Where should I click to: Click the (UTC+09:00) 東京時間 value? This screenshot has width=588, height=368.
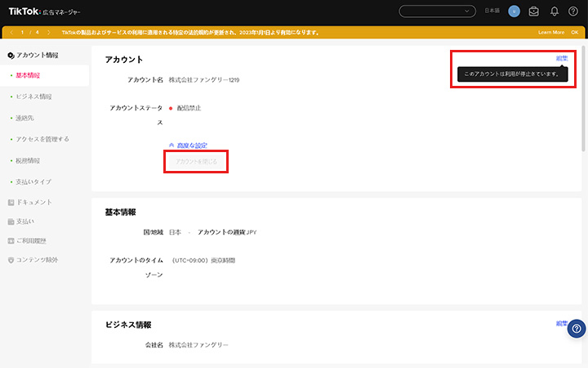point(203,260)
